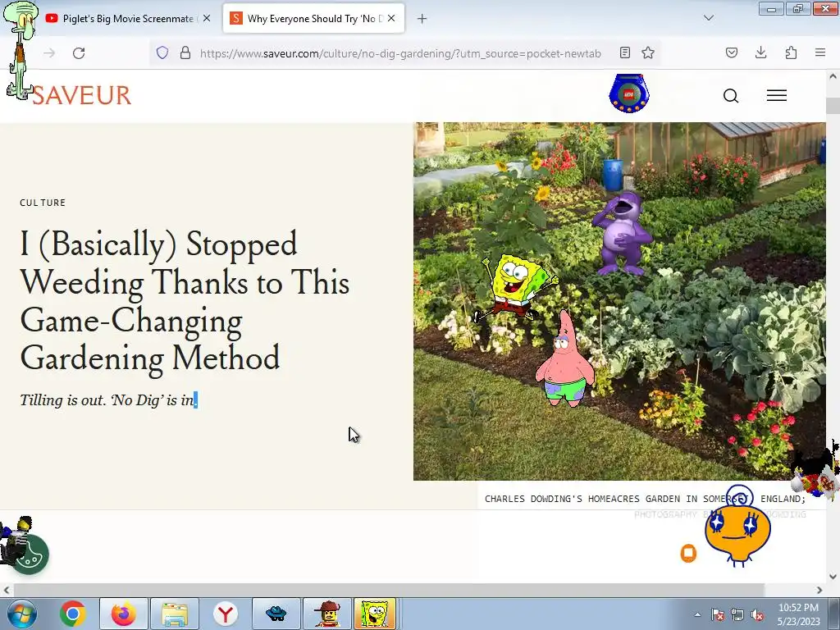Click the horizontal scrollbar right arrow
This screenshot has height=630, width=840.
(x=819, y=590)
